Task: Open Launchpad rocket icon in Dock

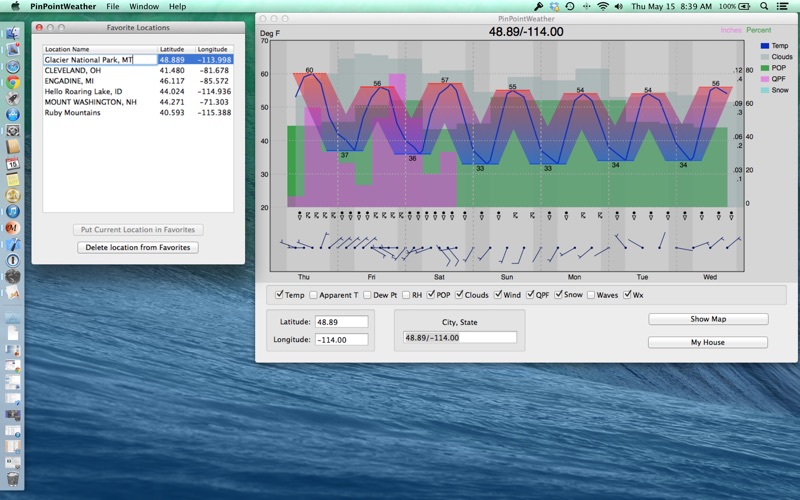Action: (13, 98)
